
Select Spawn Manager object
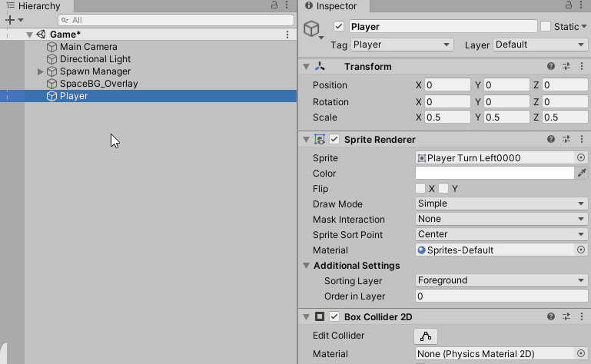coord(95,71)
